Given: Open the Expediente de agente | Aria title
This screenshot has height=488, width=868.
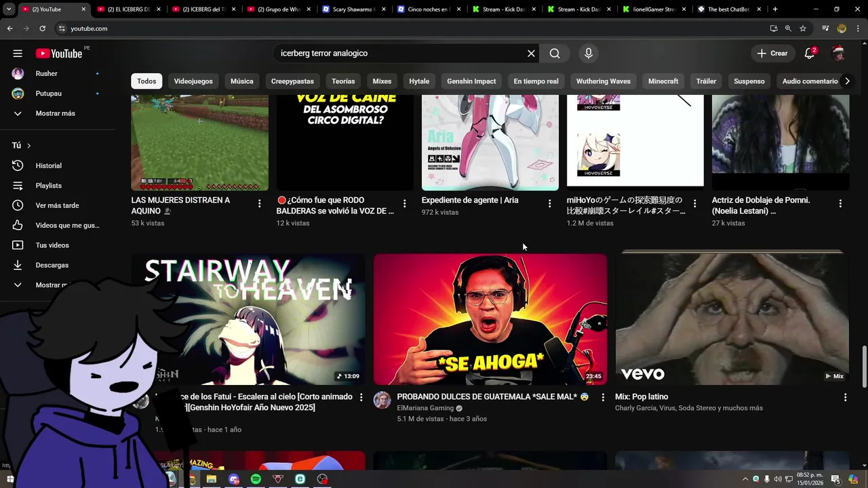Looking at the screenshot, I should coord(470,201).
